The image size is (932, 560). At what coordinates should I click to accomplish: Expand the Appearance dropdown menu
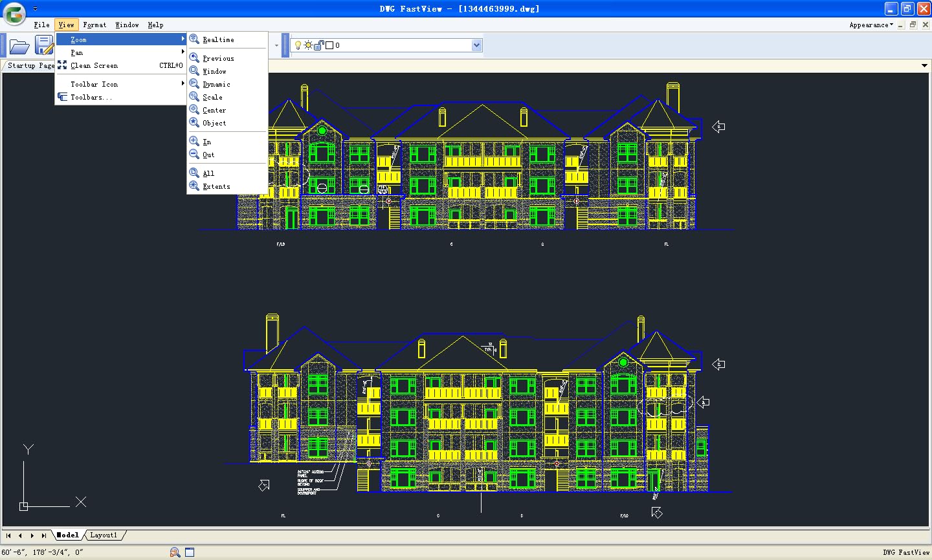click(x=871, y=25)
